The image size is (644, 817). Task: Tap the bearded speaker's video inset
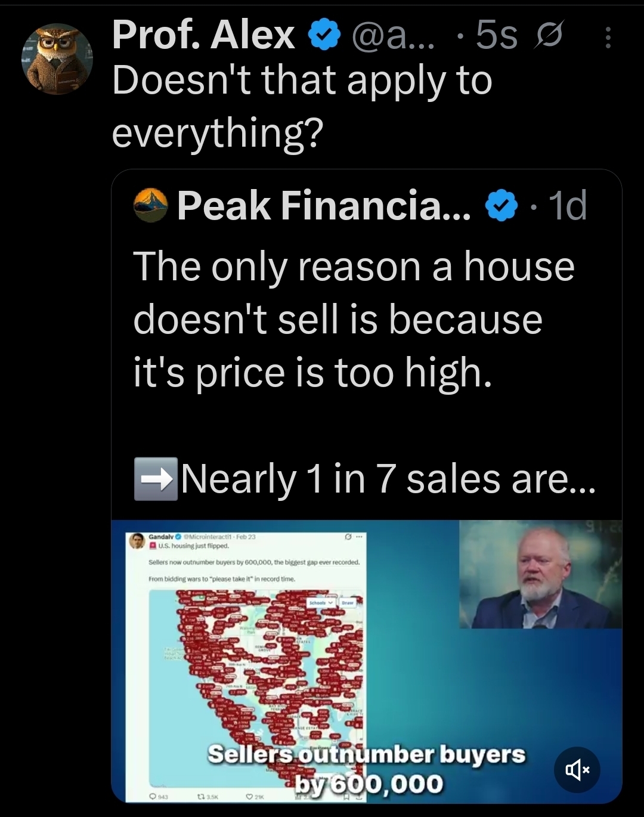[x=540, y=575]
